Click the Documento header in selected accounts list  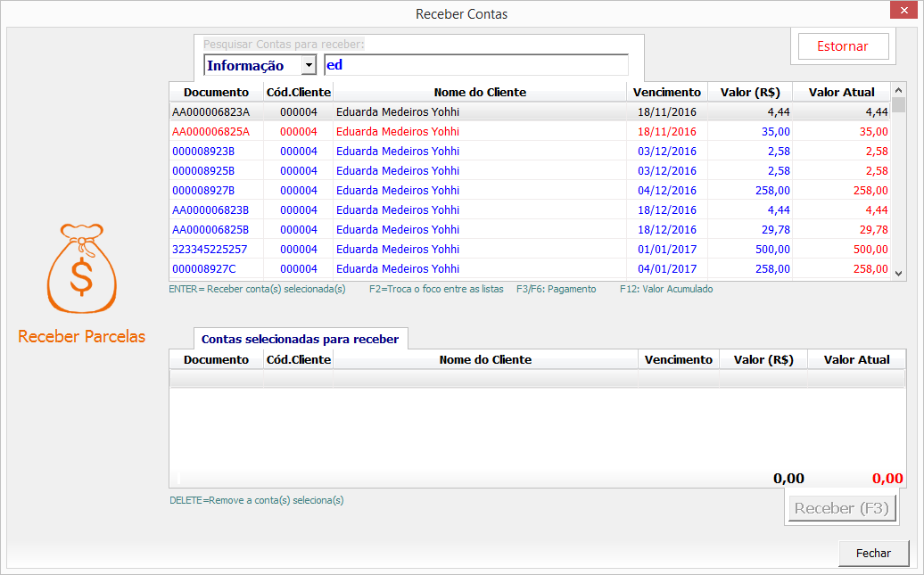tap(216, 359)
